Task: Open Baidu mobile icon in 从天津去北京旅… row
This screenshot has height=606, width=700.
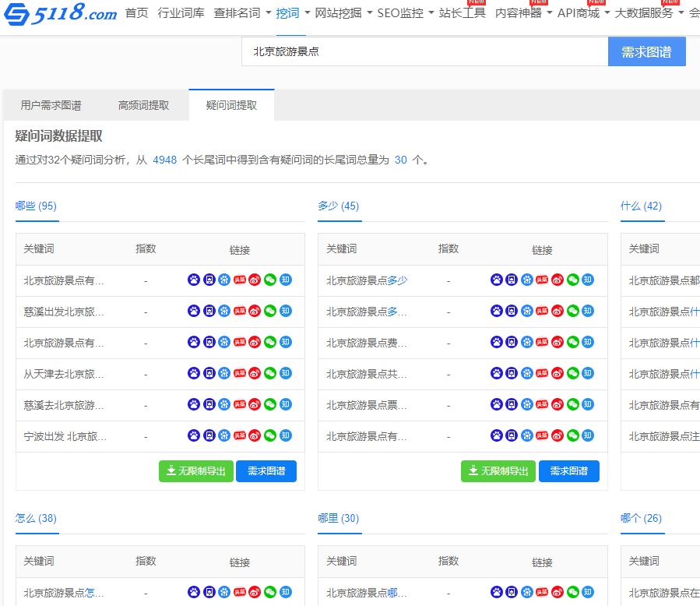Action: tap(209, 373)
